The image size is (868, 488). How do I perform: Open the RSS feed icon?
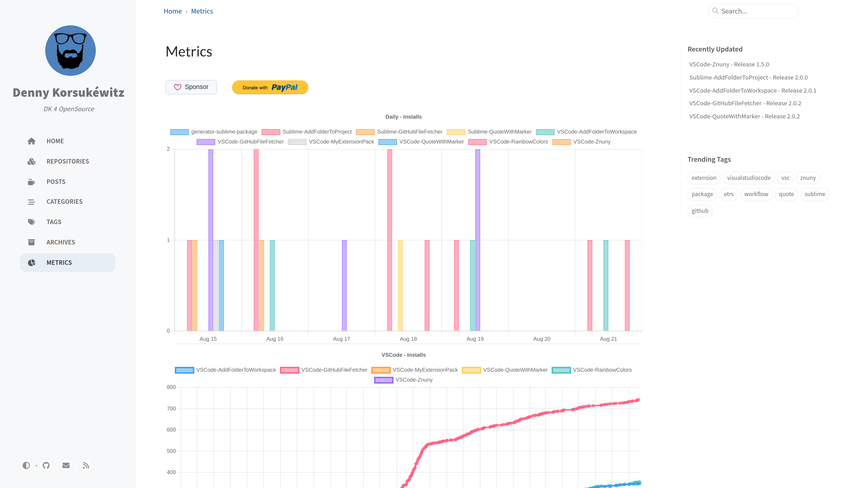coord(86,465)
